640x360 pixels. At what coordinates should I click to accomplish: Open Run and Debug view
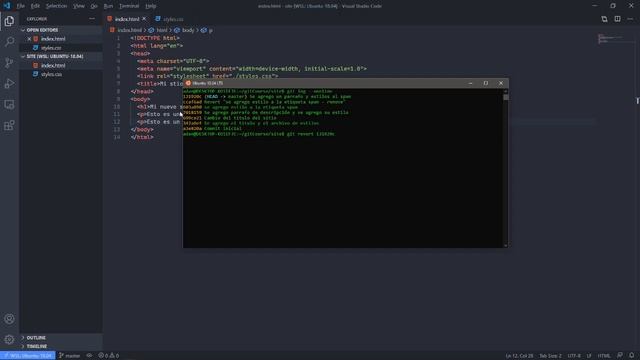coord(9,83)
